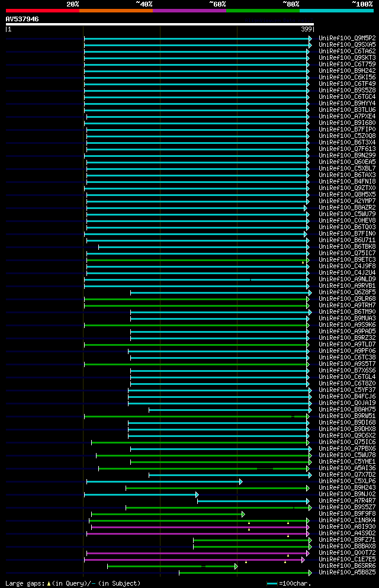Image resolution: width=379 pixels, height=588 pixels.
Task: Select the UniRef100_C5XBL7 label
Action: (347, 168)
